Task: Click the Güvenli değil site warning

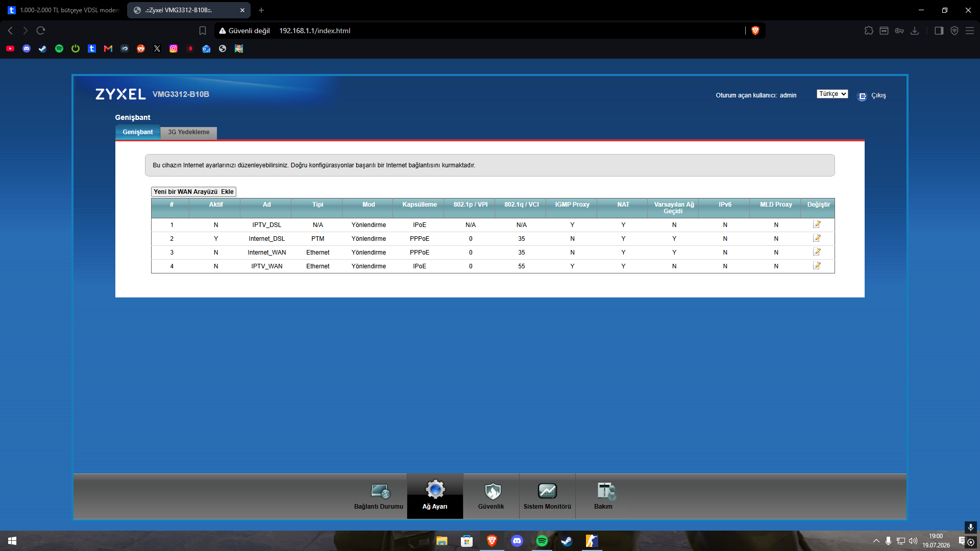Action: pos(244,31)
